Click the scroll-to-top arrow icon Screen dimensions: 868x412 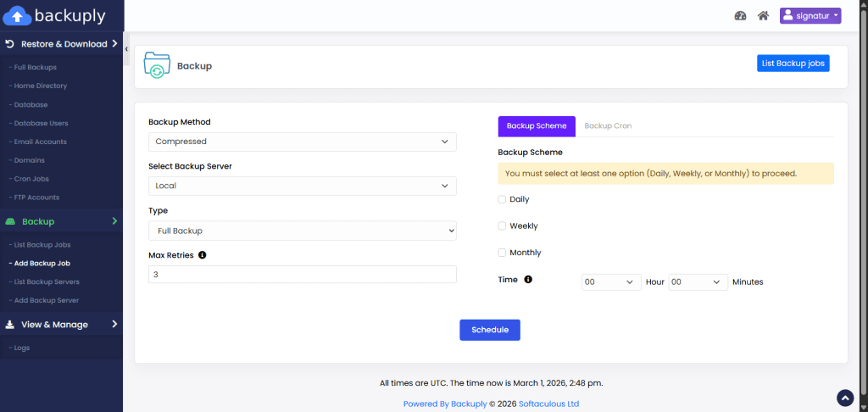tap(845, 398)
